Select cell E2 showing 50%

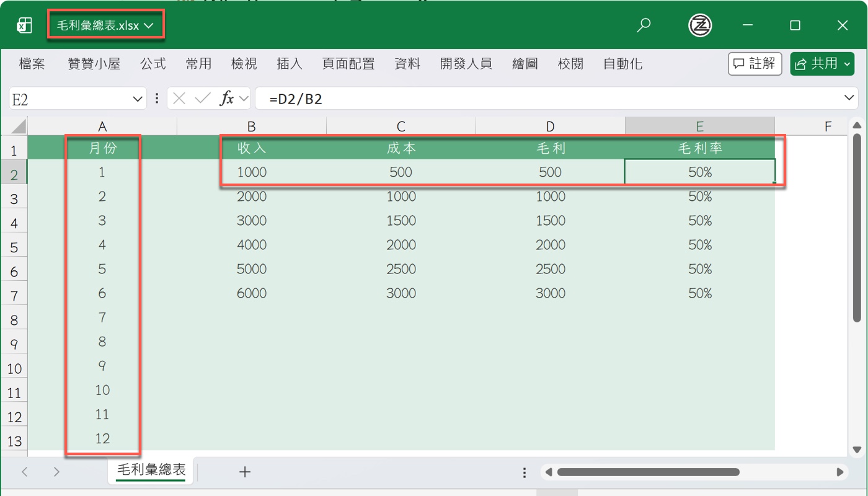point(700,172)
